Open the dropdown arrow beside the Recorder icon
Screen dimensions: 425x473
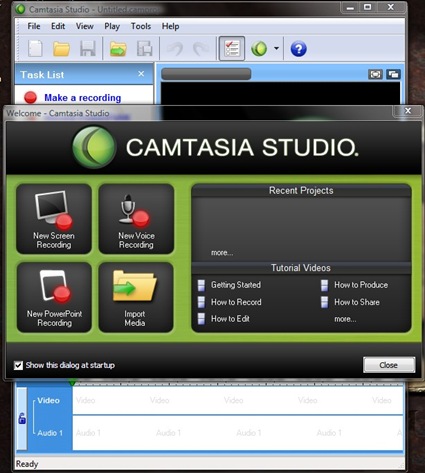coord(276,48)
